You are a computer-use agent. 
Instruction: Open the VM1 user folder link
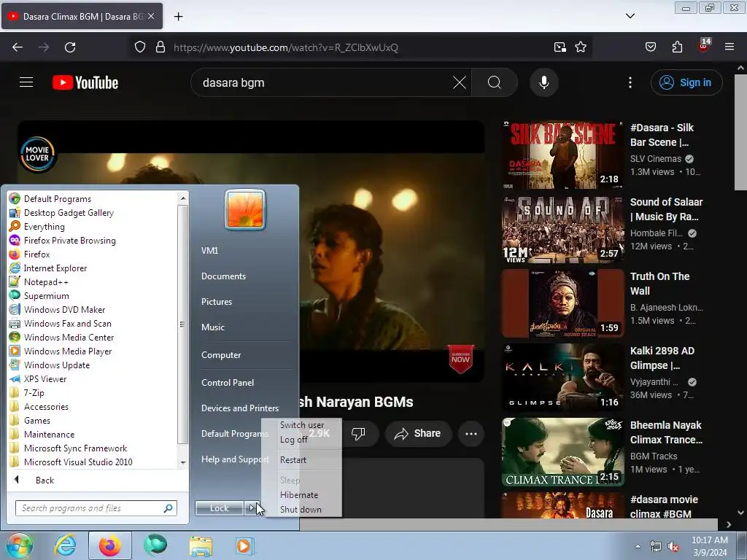click(x=209, y=251)
